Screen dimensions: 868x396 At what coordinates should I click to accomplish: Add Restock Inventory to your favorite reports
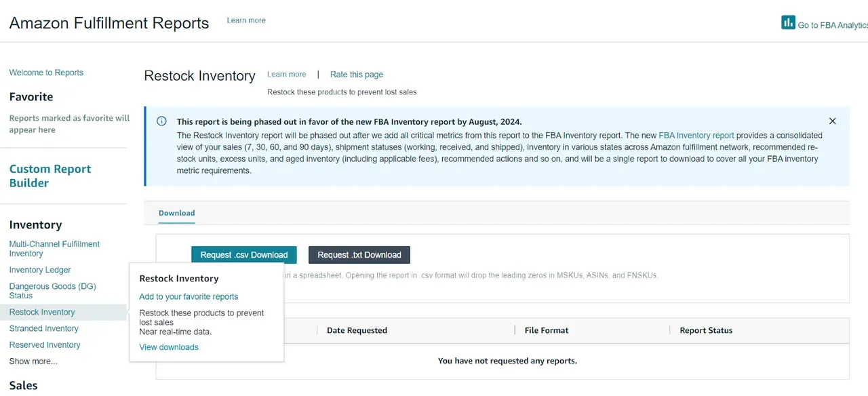click(189, 296)
